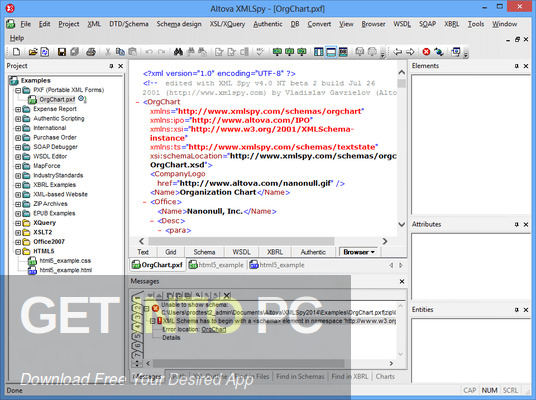536x400 pixels.
Task: Collapse the HTML5 folder
Action: point(18,251)
